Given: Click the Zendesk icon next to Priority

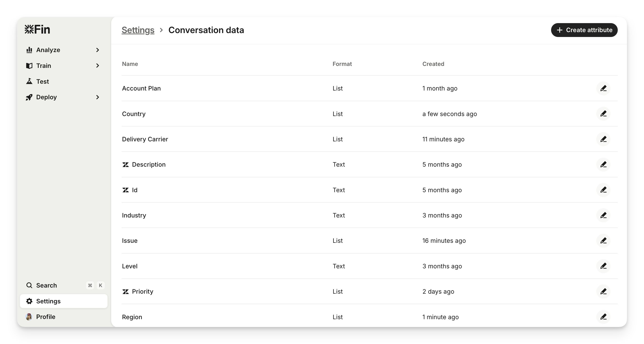Looking at the screenshot, I should click(x=125, y=291).
